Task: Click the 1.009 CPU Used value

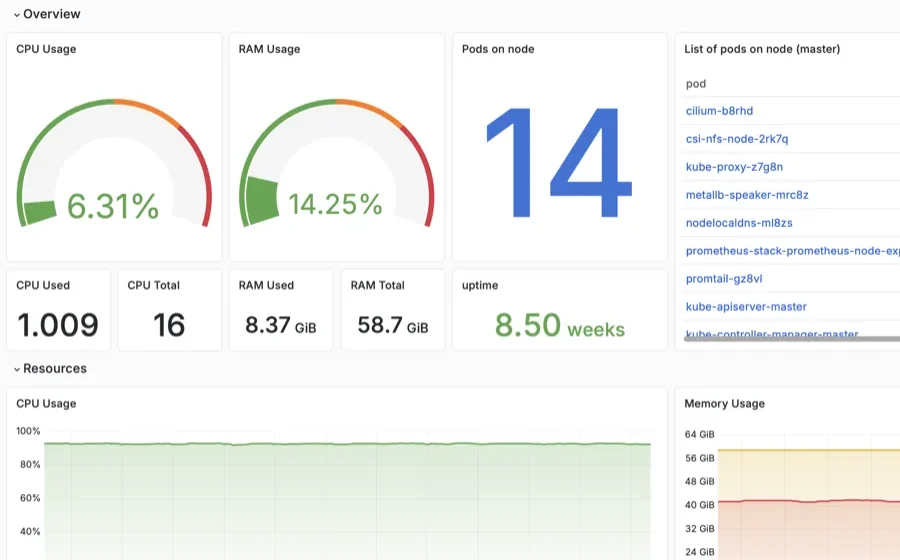Action: [58, 325]
